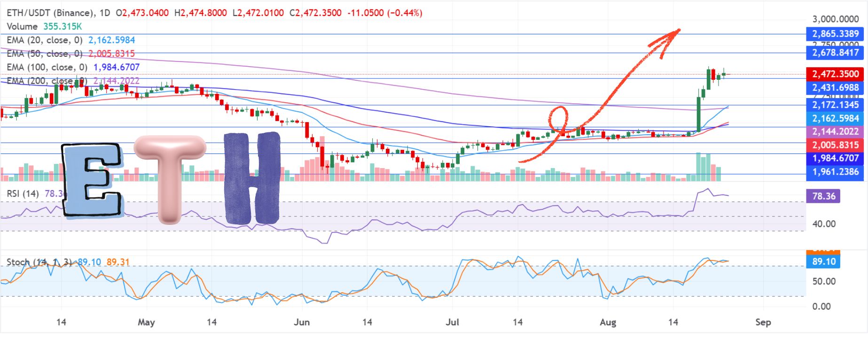
Task: Click EMA 100 legend value 1,984.6707
Action: coord(117,67)
